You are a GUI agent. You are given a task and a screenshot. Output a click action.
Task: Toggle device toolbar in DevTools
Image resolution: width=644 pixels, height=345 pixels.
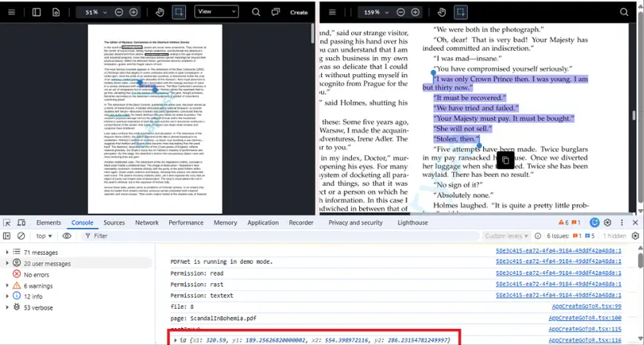tap(22, 223)
